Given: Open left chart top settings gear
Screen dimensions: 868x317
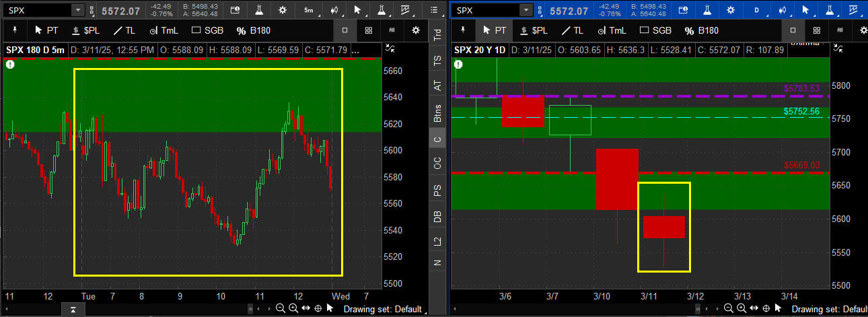Looking at the screenshot, I should coord(283,10).
